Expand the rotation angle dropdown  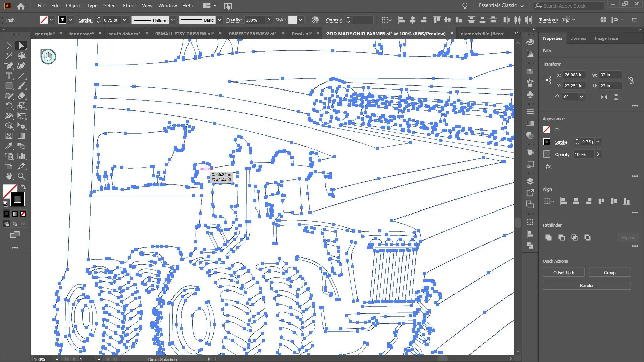click(x=581, y=97)
